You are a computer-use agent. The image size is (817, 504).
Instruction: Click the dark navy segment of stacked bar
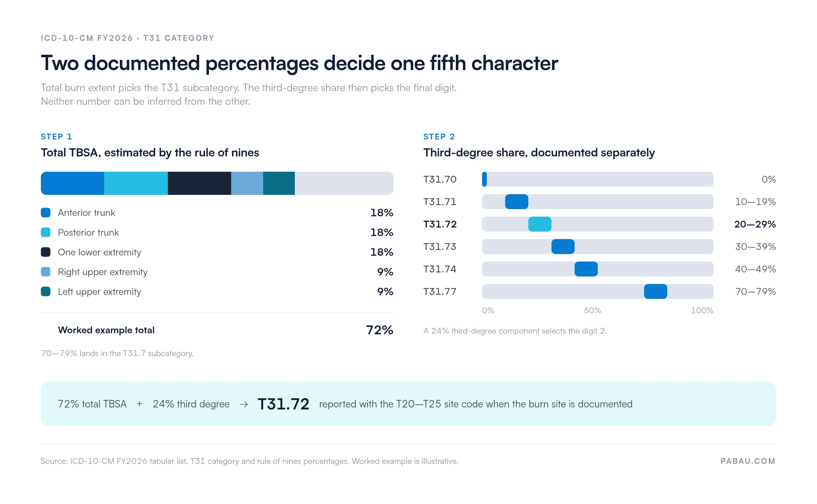pos(199,183)
